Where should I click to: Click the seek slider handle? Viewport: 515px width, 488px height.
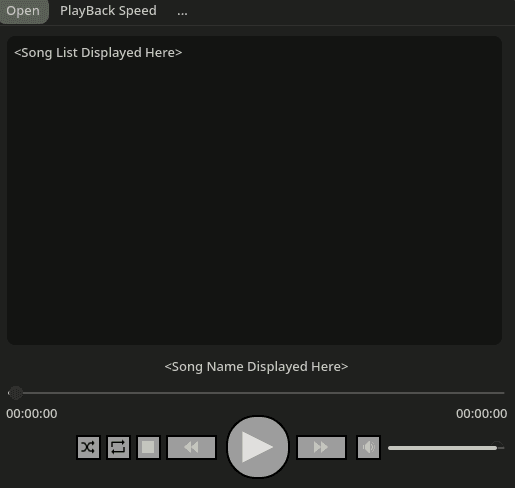coord(15,393)
